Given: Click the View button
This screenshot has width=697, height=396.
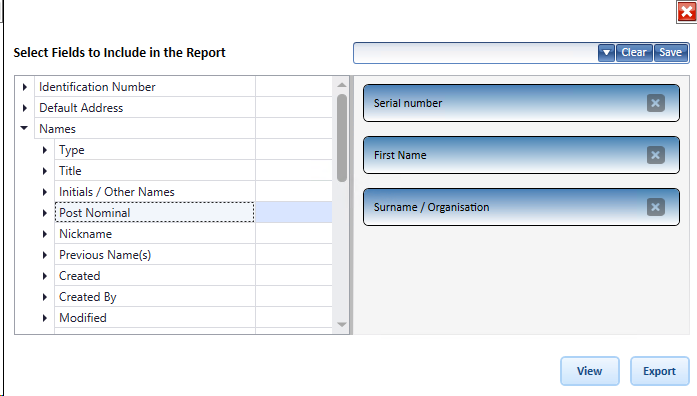Looking at the screenshot, I should pos(589,371).
